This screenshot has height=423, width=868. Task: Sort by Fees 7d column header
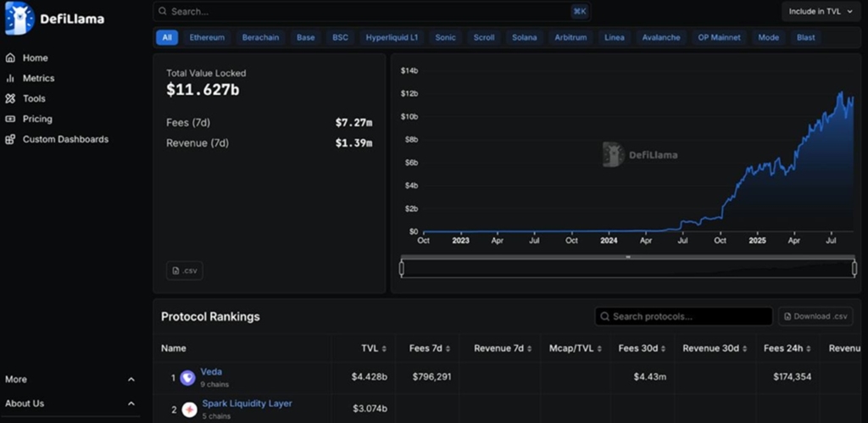[429, 348]
